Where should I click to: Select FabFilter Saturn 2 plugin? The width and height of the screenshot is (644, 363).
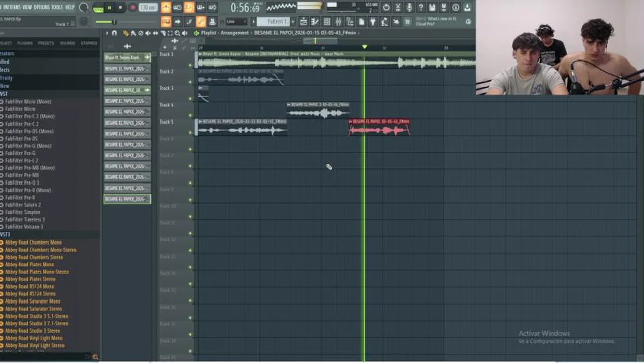23,205
